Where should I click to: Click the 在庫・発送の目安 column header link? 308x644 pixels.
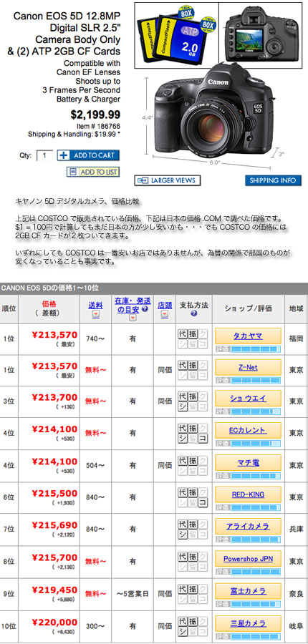pyautogui.click(x=132, y=305)
